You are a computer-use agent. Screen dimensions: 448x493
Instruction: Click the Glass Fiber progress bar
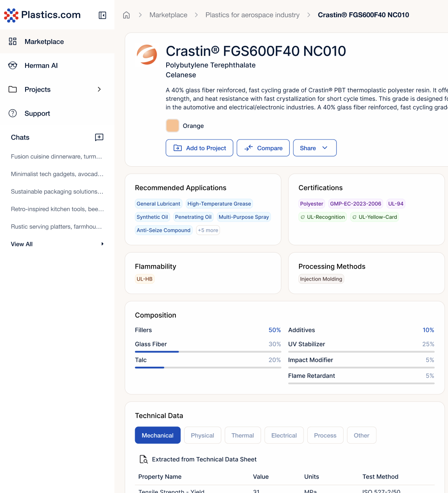208,352
